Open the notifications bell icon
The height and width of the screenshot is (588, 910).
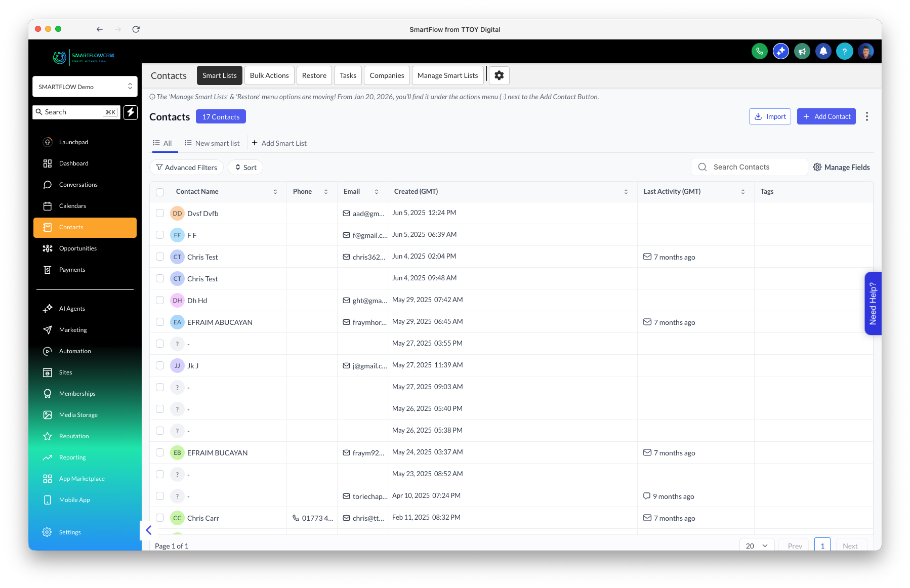[x=823, y=51]
